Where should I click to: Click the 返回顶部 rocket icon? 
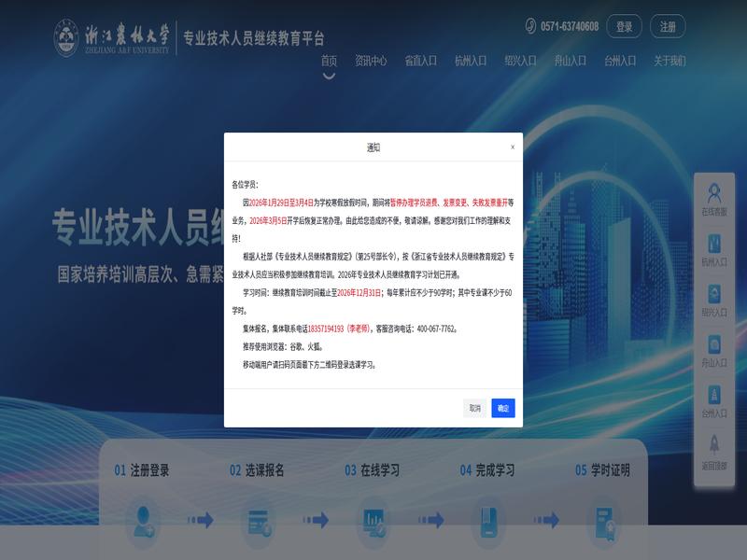click(x=714, y=444)
